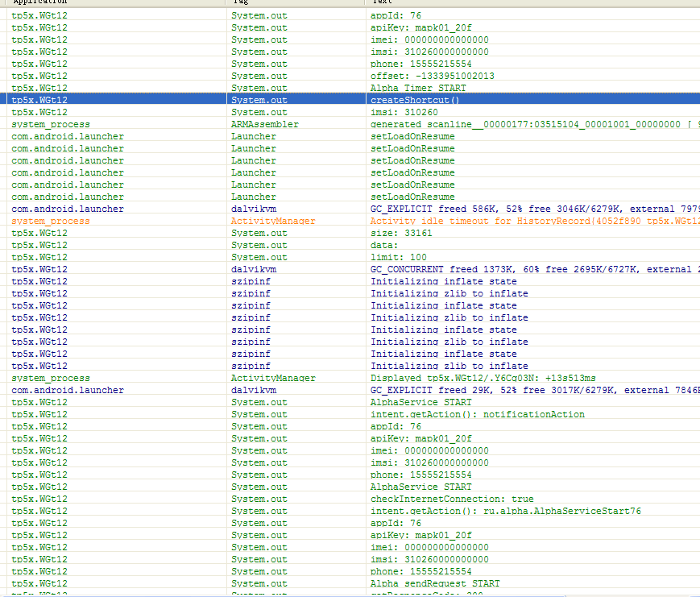Image resolution: width=700 pixels, height=597 pixels.
Task: Select the offset: -1333951002013 log line
Action: click(432, 76)
